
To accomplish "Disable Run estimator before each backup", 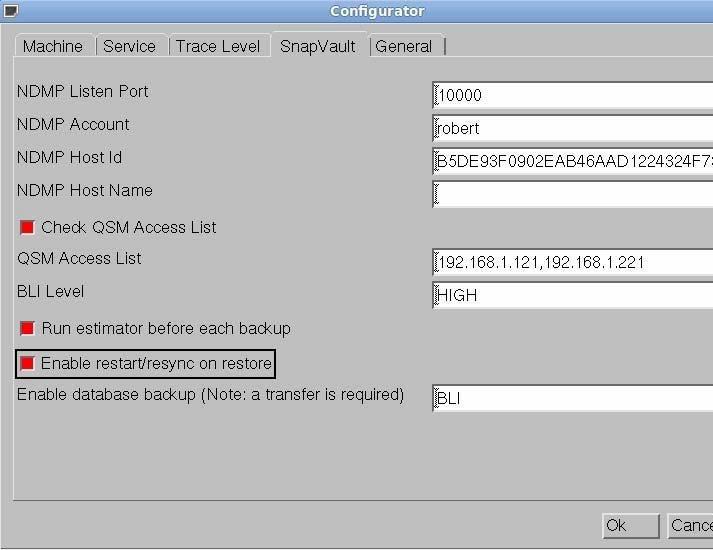I will click(x=28, y=329).
